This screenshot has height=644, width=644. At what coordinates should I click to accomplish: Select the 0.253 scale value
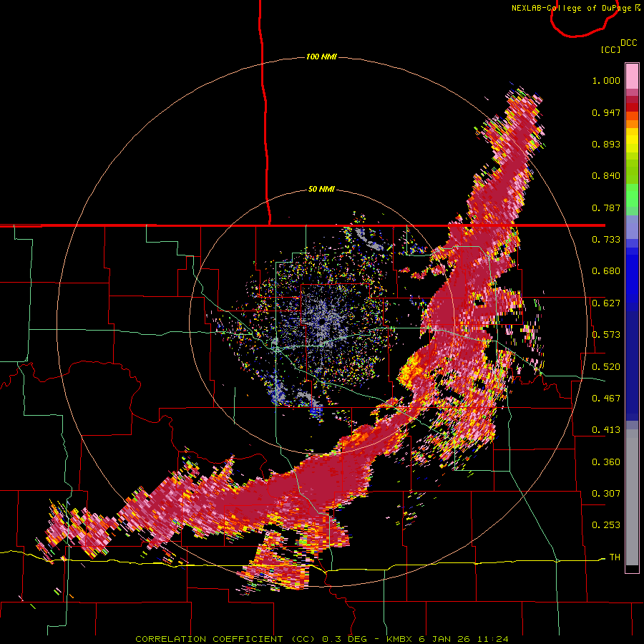(606, 525)
